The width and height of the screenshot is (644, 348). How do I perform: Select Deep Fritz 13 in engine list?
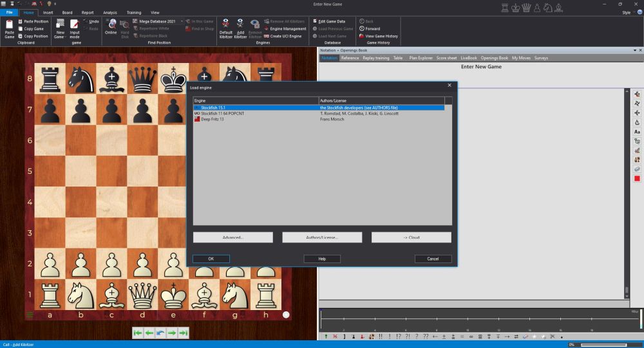pos(214,119)
